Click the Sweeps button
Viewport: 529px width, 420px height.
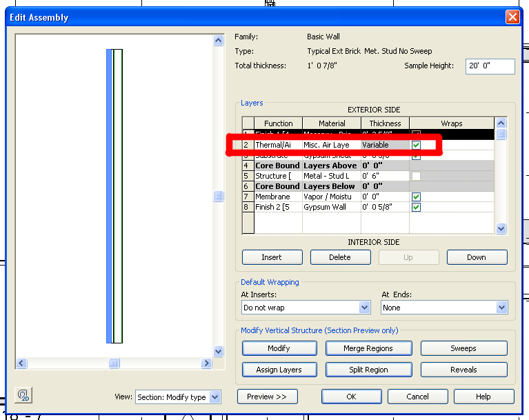[x=463, y=348]
